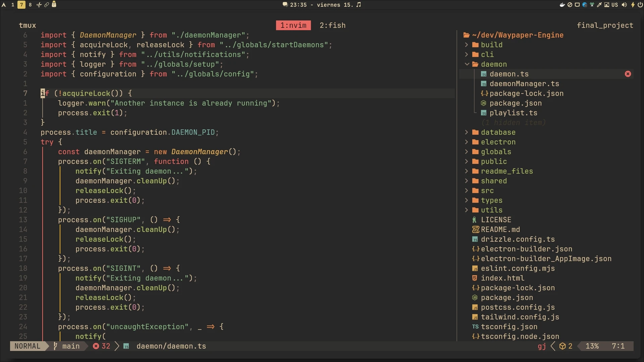Click the paperclip icon in top bar

point(47,5)
